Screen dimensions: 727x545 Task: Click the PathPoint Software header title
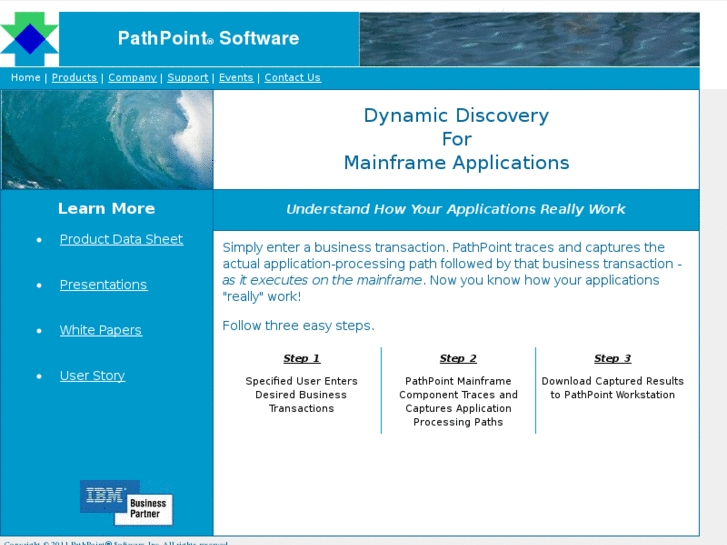(x=209, y=38)
